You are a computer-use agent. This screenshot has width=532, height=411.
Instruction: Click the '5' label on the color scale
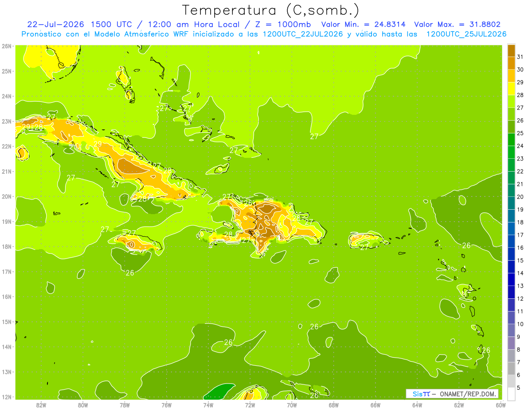pyautogui.click(x=519, y=388)
